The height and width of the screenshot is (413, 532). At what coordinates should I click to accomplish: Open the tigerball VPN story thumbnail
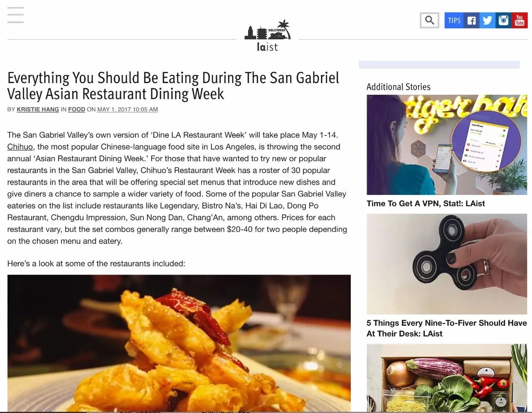click(447, 145)
